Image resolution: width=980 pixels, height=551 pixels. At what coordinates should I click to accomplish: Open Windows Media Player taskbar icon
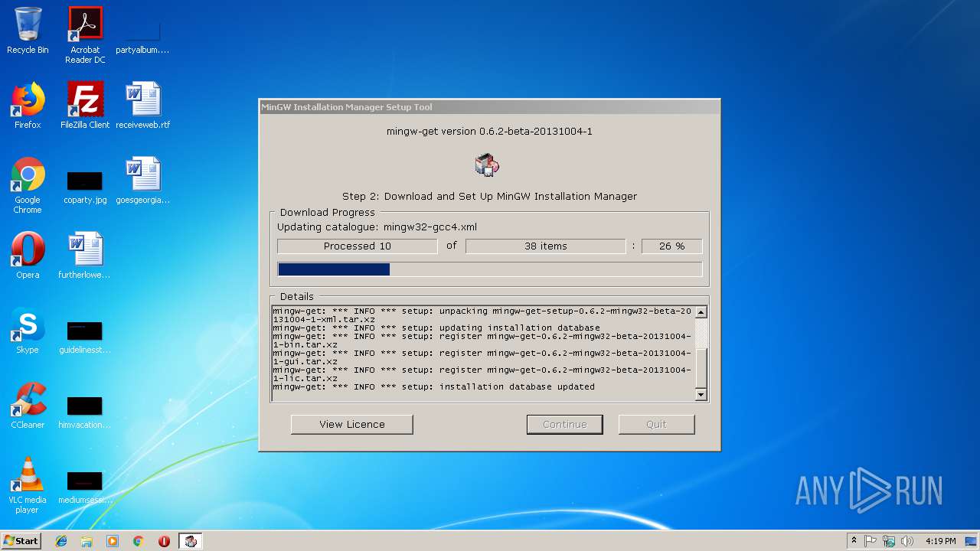click(x=113, y=541)
